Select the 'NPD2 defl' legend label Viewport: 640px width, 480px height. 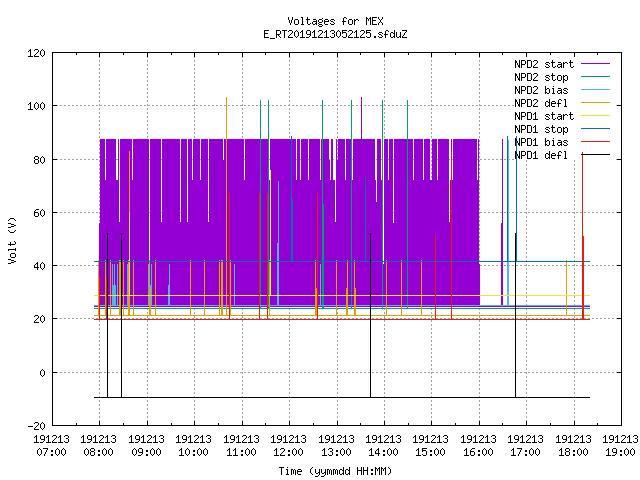click(541, 103)
